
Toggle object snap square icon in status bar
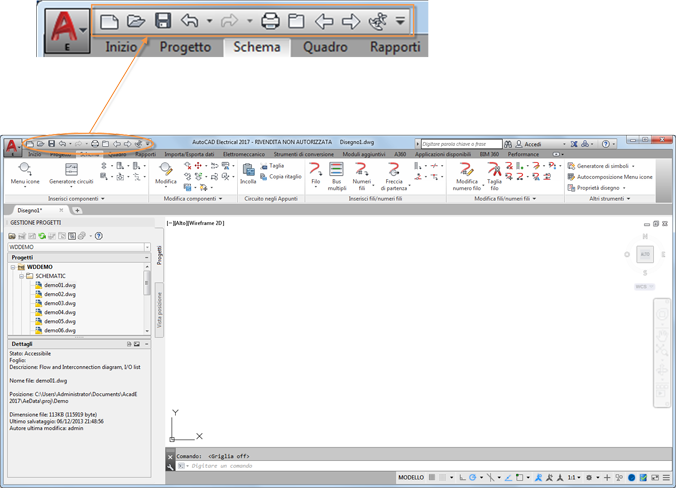pyautogui.click(x=520, y=477)
